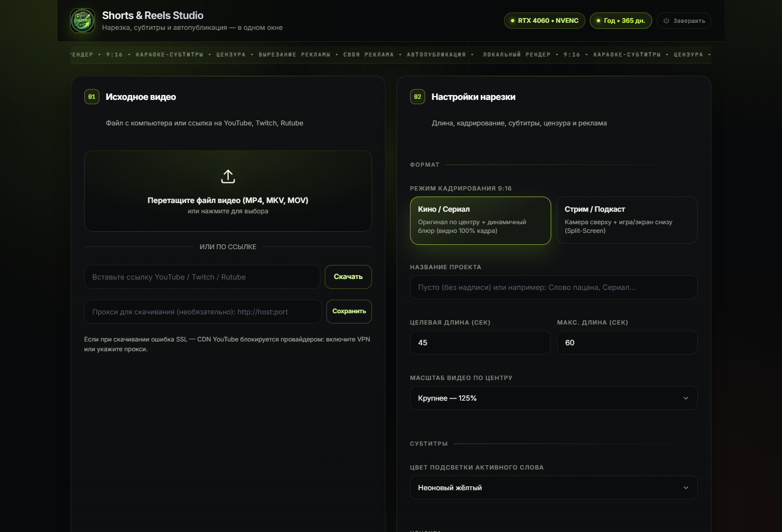Click the Целевая длина field showing 45
This screenshot has height=532, width=782.
click(x=480, y=343)
